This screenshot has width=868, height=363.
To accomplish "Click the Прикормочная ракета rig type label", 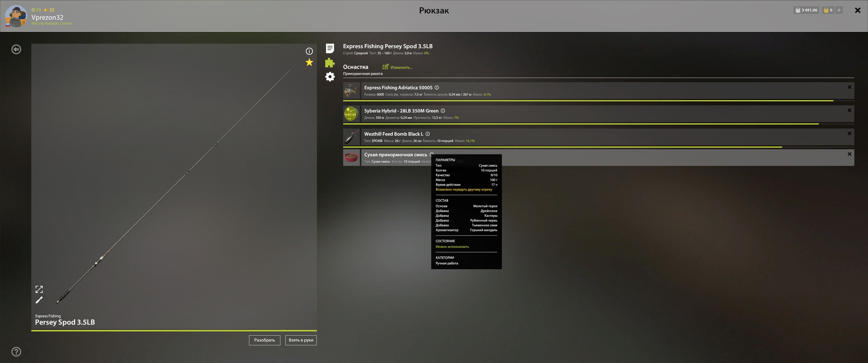I will pyautogui.click(x=363, y=73).
